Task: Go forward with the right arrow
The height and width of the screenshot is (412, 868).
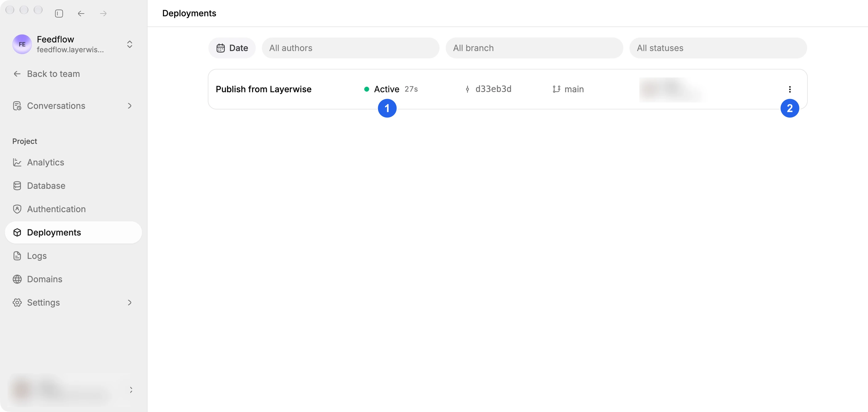Action: [x=104, y=14]
